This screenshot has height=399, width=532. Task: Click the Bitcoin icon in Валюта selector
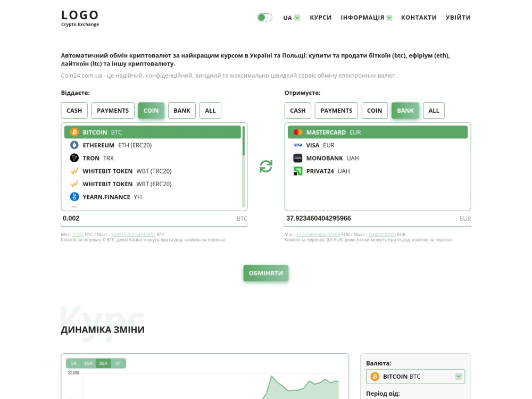[x=375, y=377]
